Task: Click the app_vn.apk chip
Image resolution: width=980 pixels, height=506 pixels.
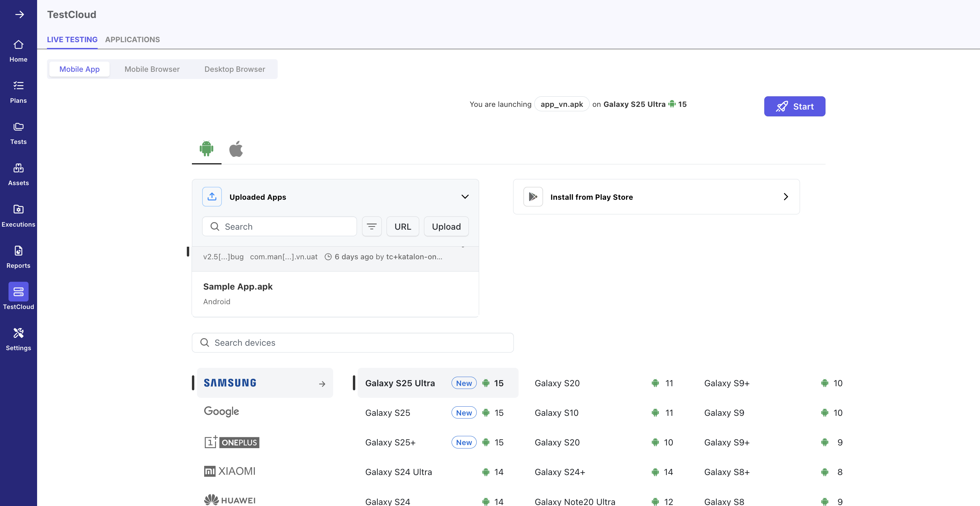Action: tap(562, 104)
